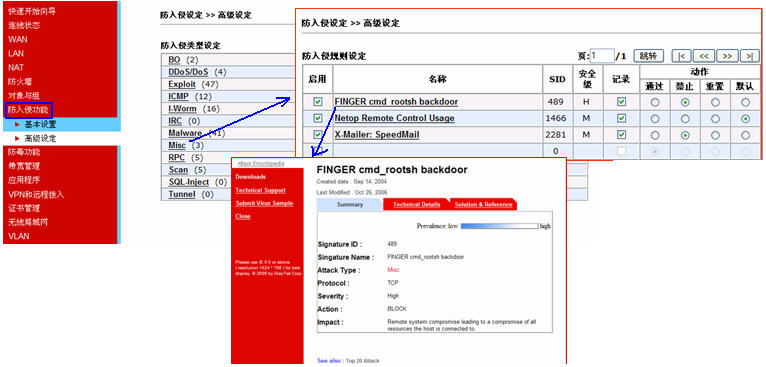Open the LAN menu item

pyautogui.click(x=16, y=53)
